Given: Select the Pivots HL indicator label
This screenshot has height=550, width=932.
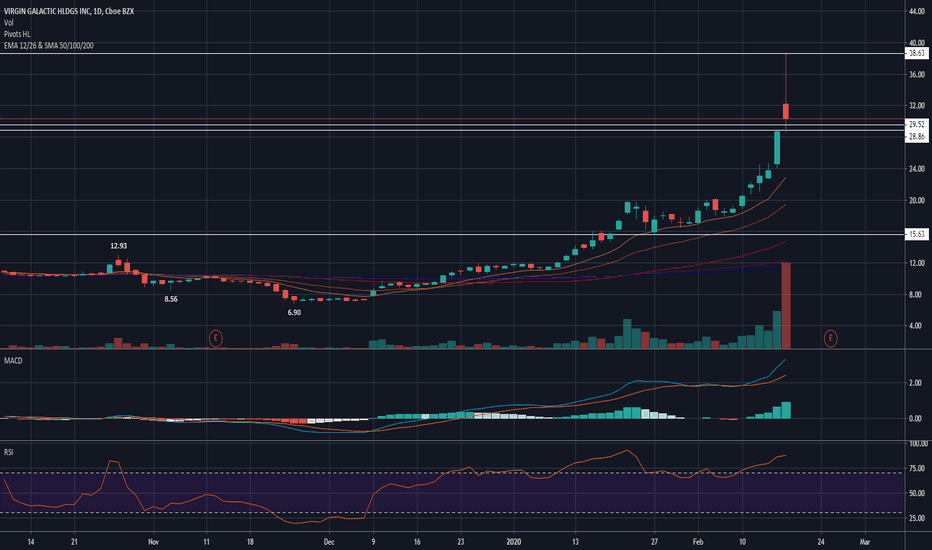Looking at the screenshot, I should pyautogui.click(x=17, y=34).
